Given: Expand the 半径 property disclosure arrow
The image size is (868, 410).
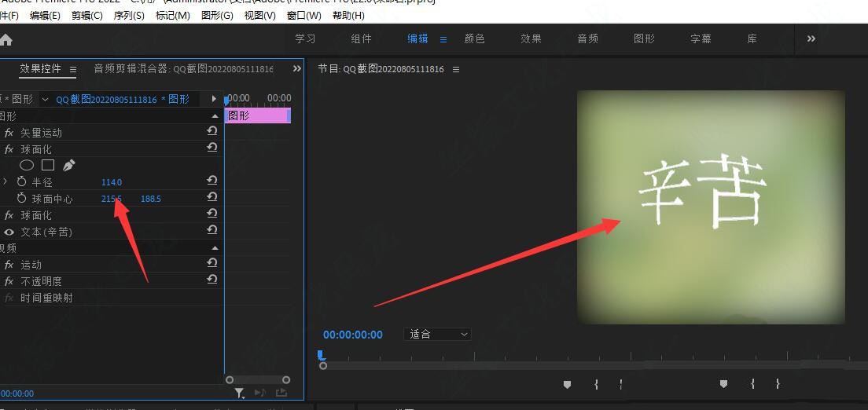Looking at the screenshot, I should 6,181.
